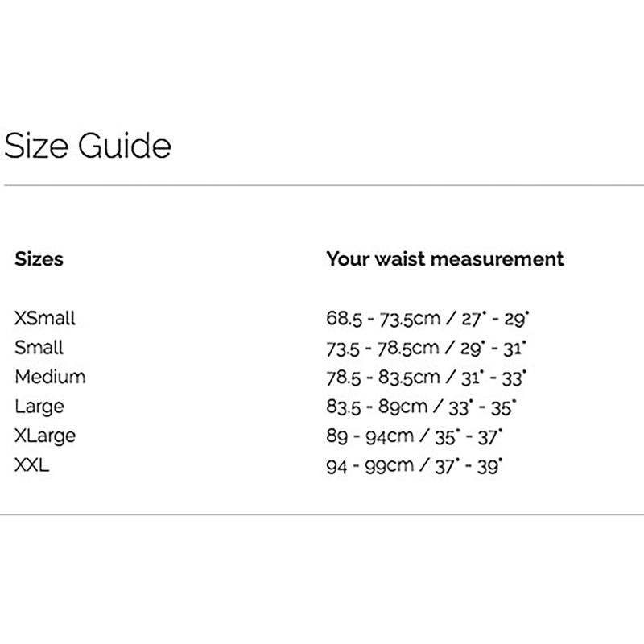Select the 29" - 31" inch range
Screen dimensions: 644x644
pos(491,348)
